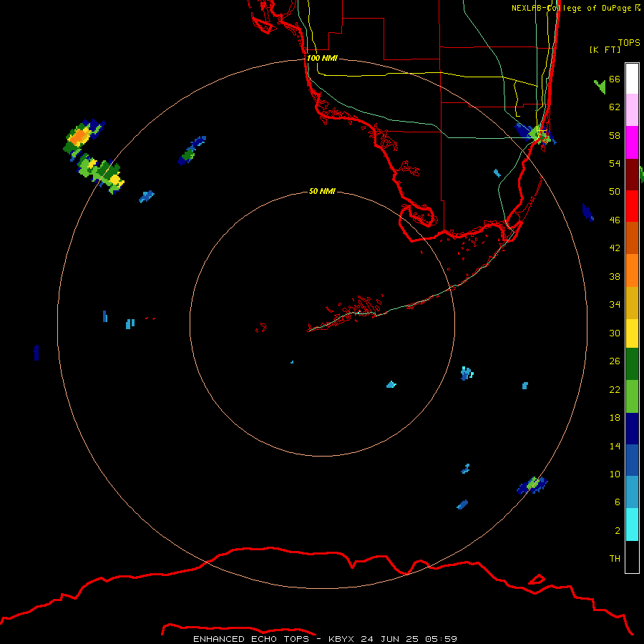Click the "18" legend value

tap(615, 418)
